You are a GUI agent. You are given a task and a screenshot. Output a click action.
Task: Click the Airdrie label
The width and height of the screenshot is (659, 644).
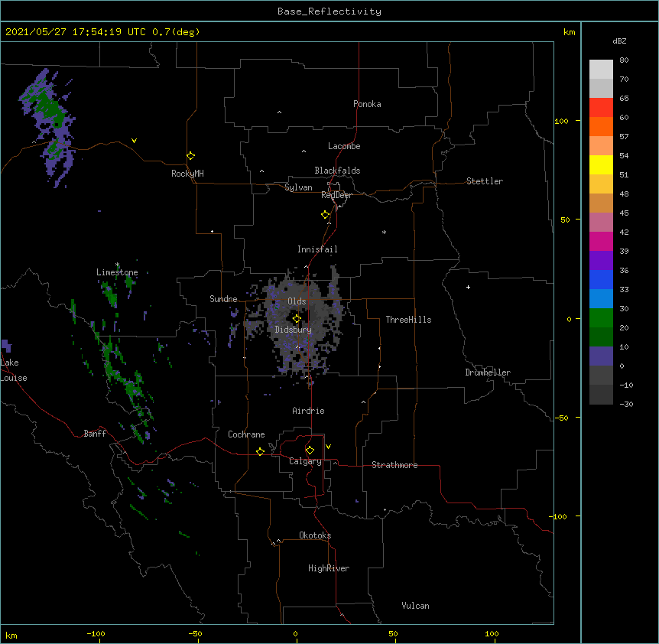point(309,411)
